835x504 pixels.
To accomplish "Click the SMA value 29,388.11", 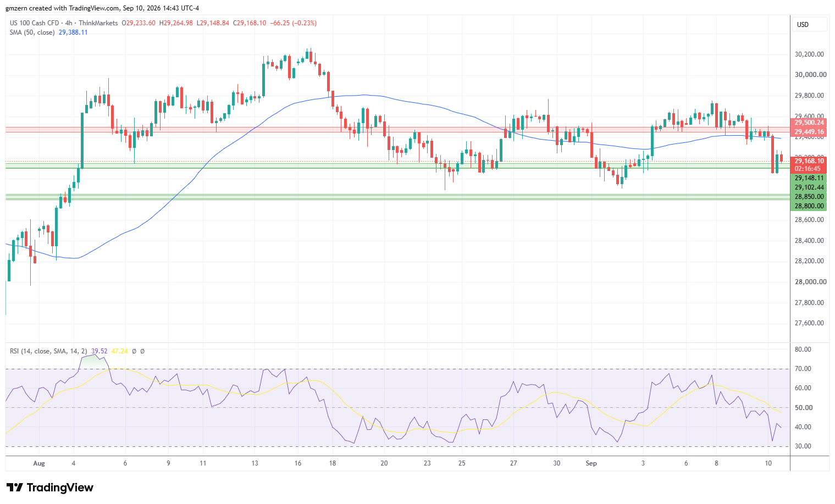I will point(73,32).
